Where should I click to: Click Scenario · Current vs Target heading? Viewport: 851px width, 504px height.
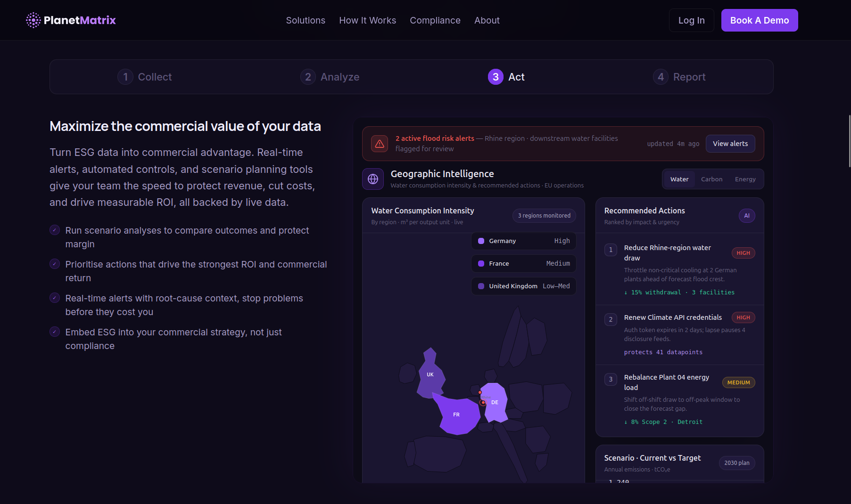click(653, 458)
